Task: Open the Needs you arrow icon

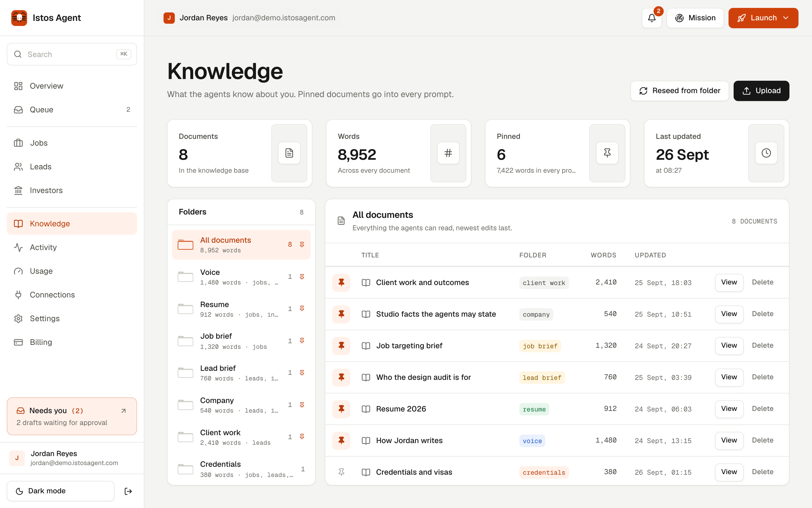Action: [x=123, y=411]
